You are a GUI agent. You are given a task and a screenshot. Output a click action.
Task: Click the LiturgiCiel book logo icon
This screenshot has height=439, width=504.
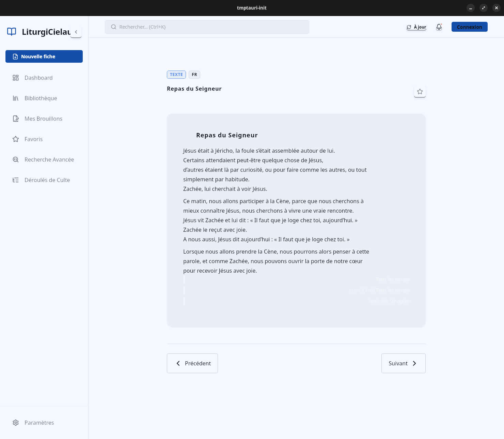pyautogui.click(x=12, y=32)
